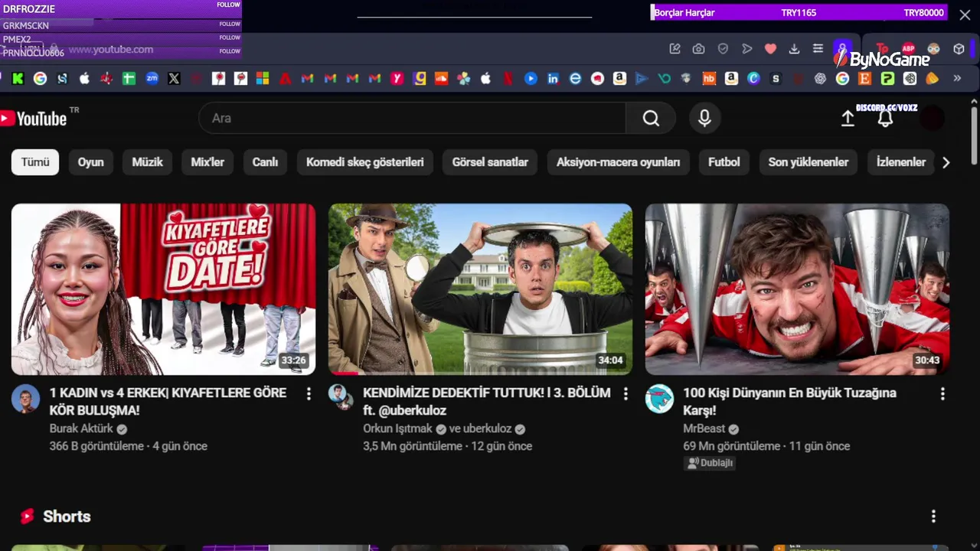Click the send arrow icon in address bar
980x551 pixels.
coord(747,49)
